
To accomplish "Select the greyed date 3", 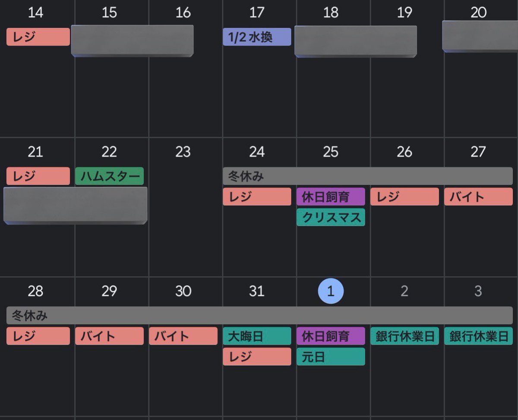I will (478, 291).
